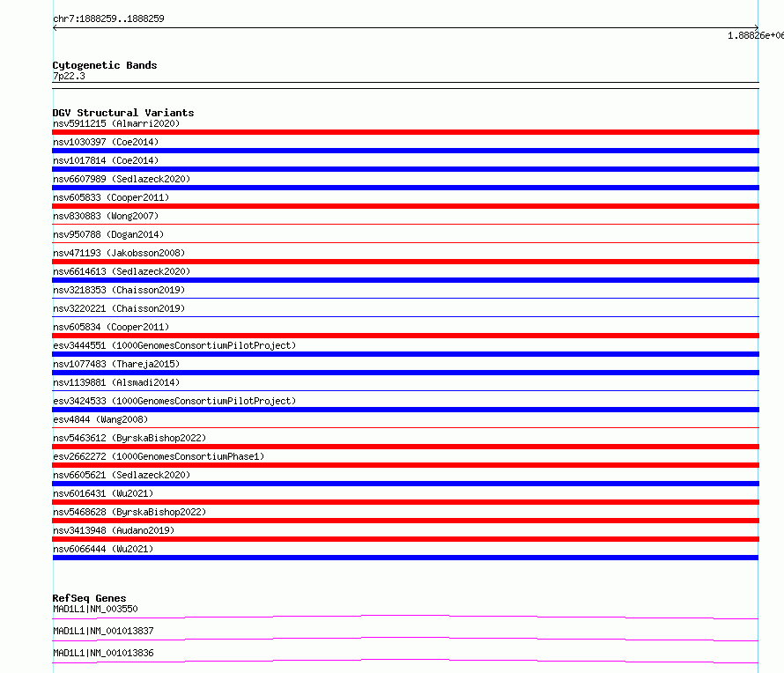784x673 pixels.
Task: Click the blue bar under nsv1017814
Action: pyautogui.click(x=405, y=169)
